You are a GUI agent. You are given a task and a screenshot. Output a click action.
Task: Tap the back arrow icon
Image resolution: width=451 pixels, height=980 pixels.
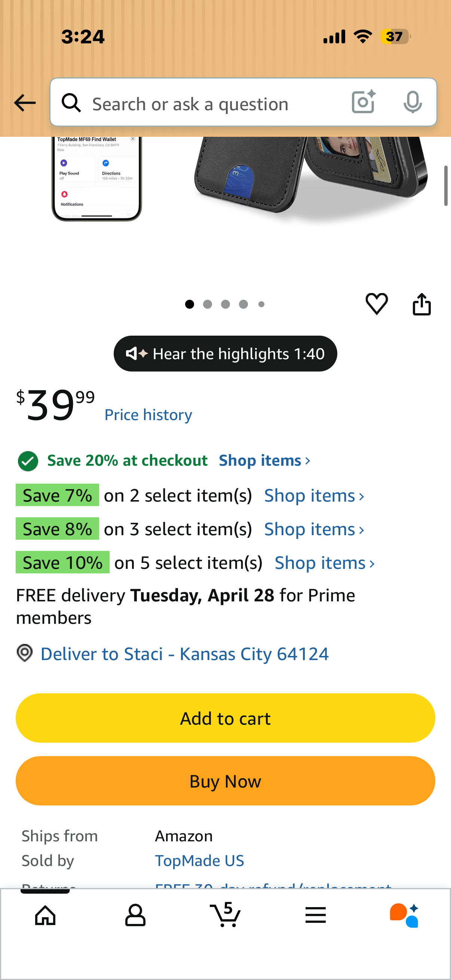click(x=25, y=103)
